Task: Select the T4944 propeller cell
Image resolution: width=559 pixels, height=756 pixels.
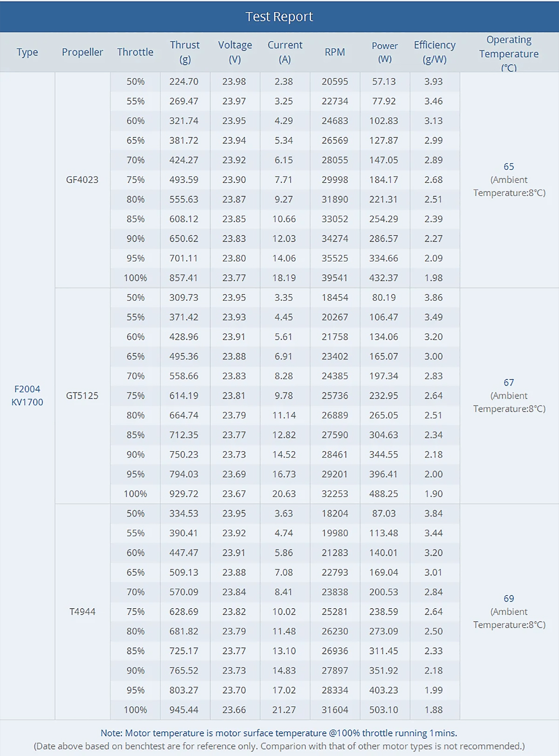Action: 82,612
